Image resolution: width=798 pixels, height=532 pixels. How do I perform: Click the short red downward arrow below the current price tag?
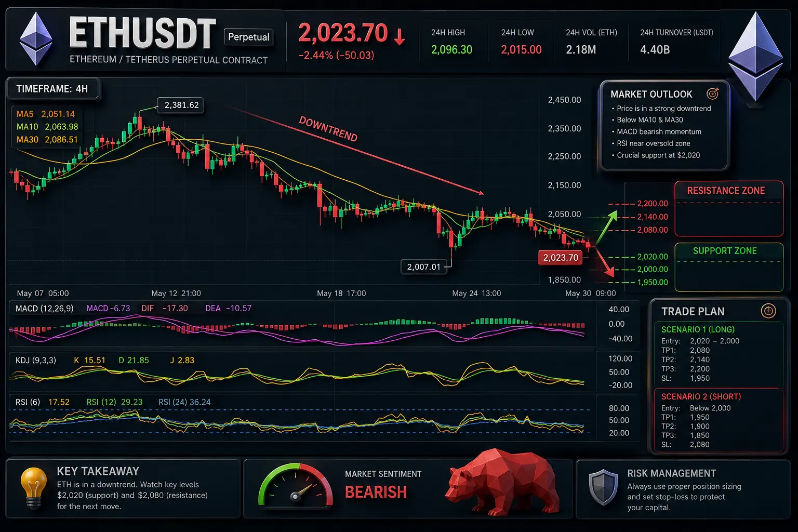604,262
